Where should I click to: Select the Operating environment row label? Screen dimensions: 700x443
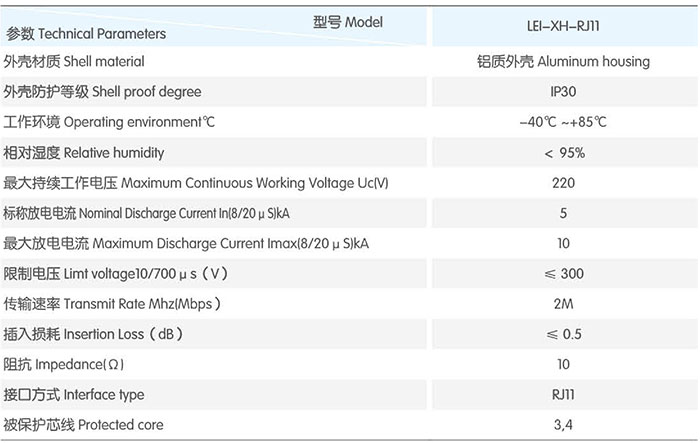(x=109, y=122)
